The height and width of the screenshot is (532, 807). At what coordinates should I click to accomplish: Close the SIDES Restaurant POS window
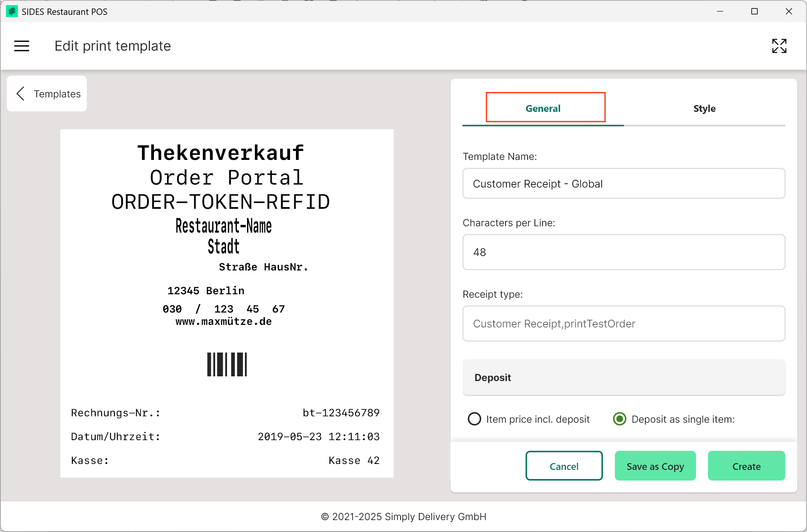point(789,11)
